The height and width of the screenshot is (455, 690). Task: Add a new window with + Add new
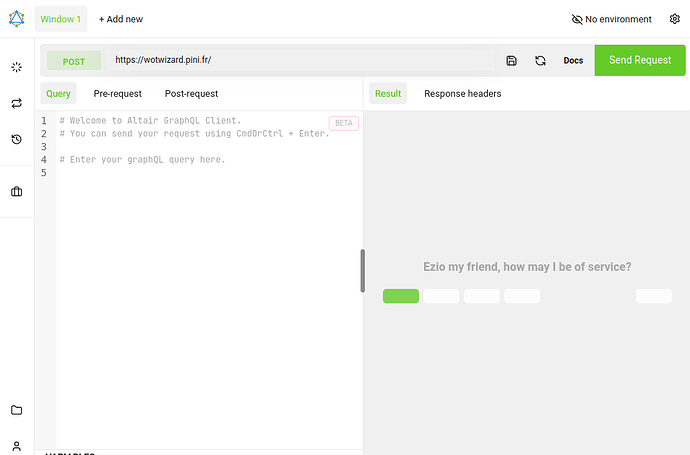coord(120,19)
